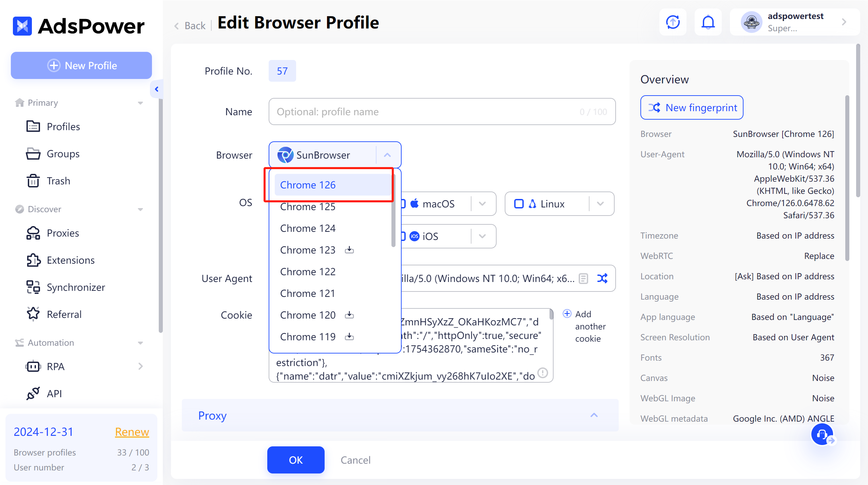Screen dimensions: 868x485
Task: Randomize the User Agent shuffle icon
Action: [x=602, y=279]
